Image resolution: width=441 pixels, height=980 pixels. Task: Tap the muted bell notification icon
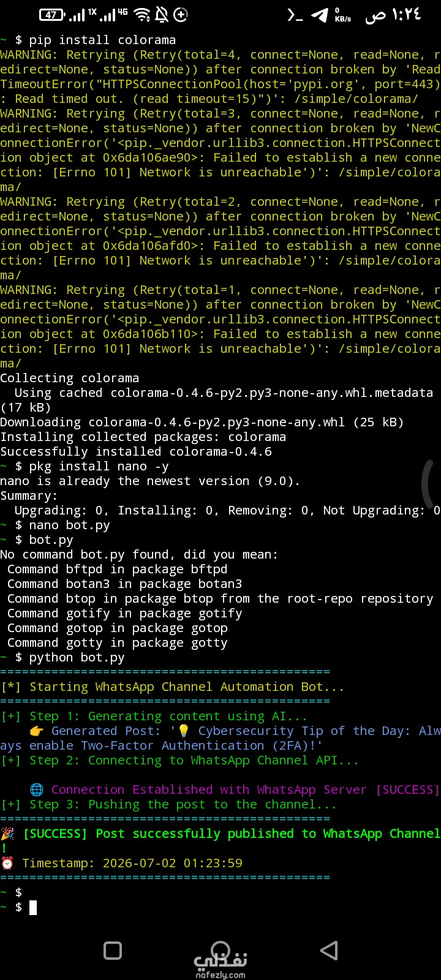[162, 15]
